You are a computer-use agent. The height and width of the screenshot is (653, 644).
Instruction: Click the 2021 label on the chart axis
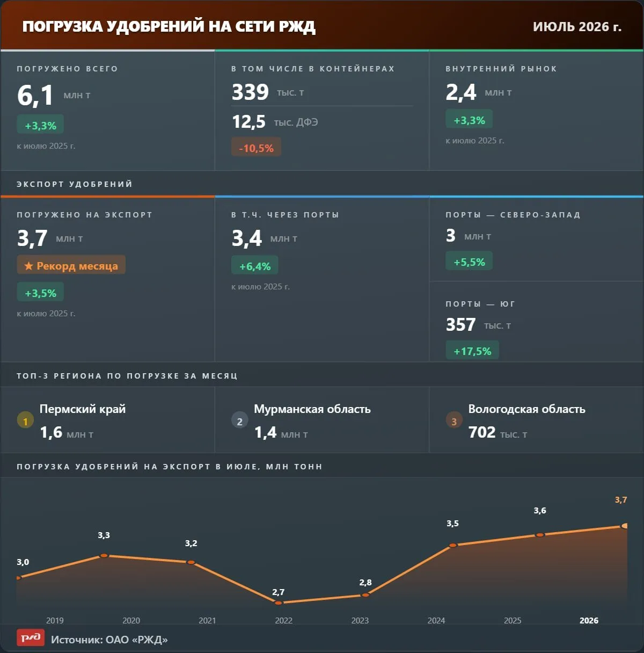(207, 620)
